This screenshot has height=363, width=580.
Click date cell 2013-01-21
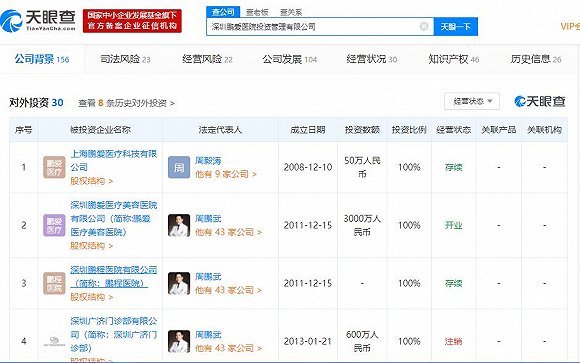pos(308,341)
